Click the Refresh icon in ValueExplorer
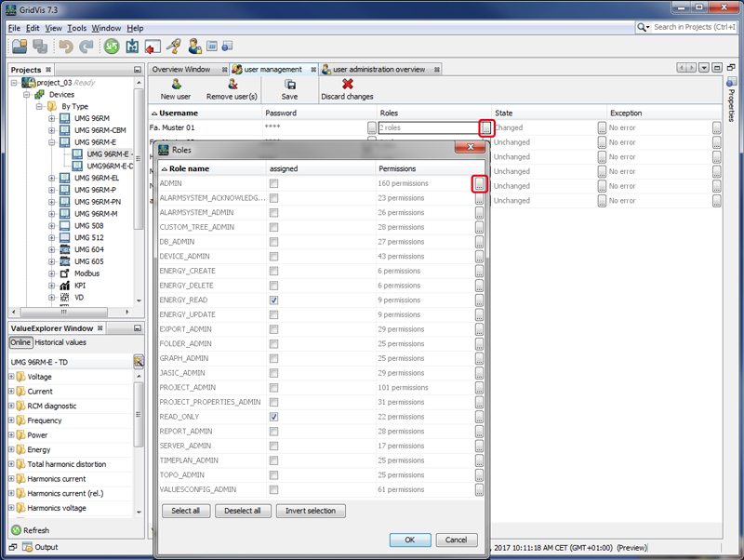Image resolution: width=744 pixels, height=560 pixels. pyautogui.click(x=17, y=530)
